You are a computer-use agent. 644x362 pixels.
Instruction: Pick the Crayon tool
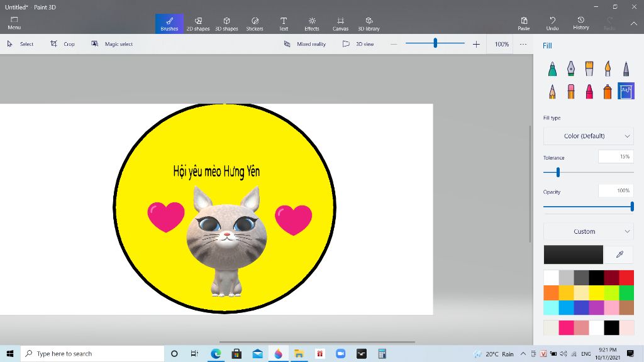(589, 91)
